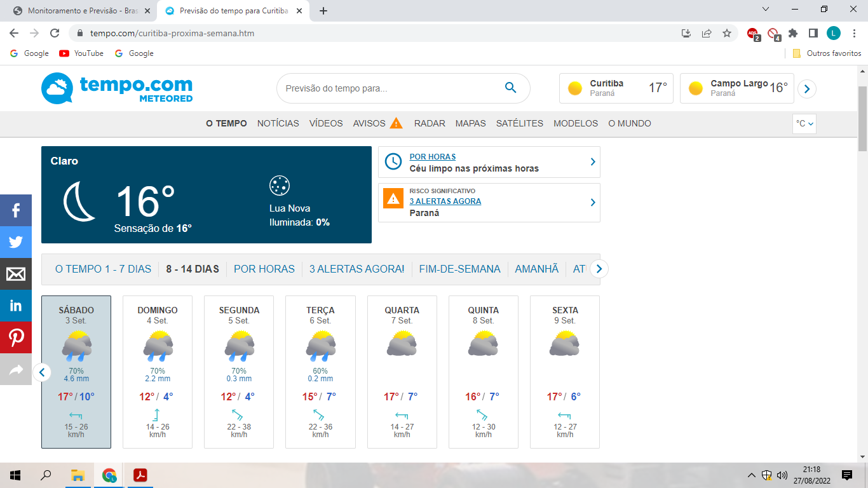Viewport: 868px width, 488px height.
Task: Click the Facebook share icon
Action: [15, 210]
